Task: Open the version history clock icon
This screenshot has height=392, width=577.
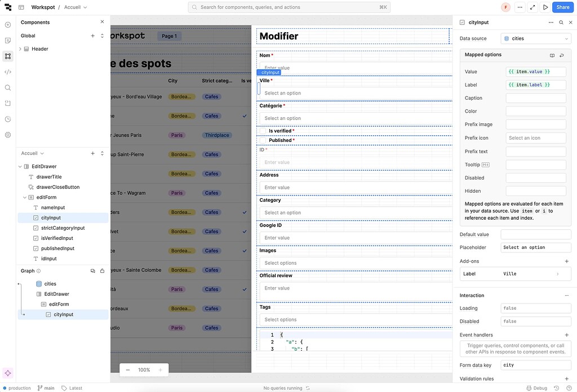Action: pyautogui.click(x=7, y=119)
